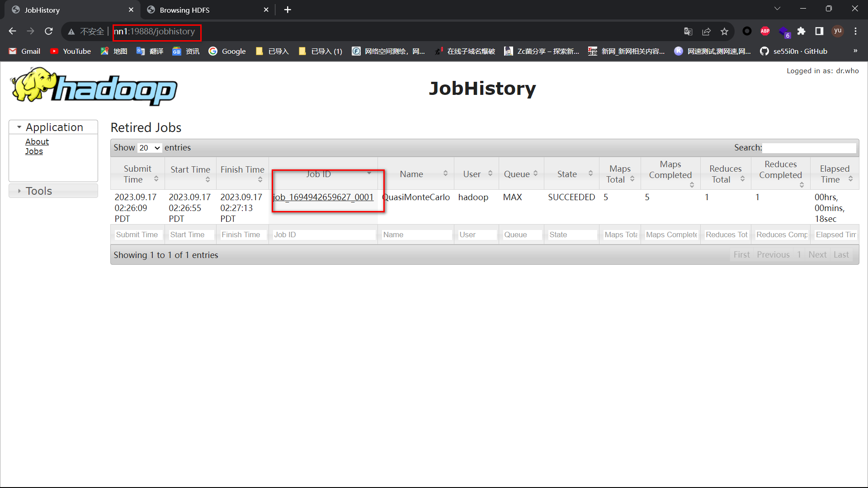
Task: Switch to the Browsing HDFS tab
Action: point(184,10)
